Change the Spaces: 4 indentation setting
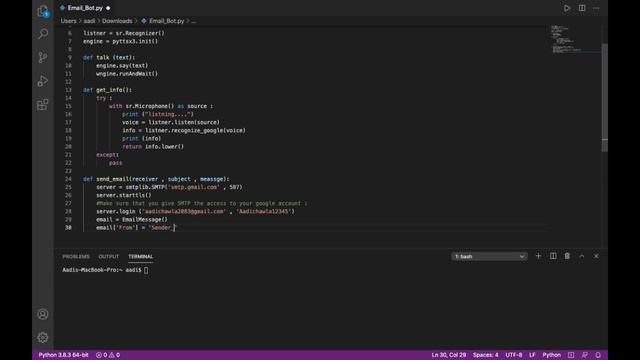The image size is (640, 360). 486,355
